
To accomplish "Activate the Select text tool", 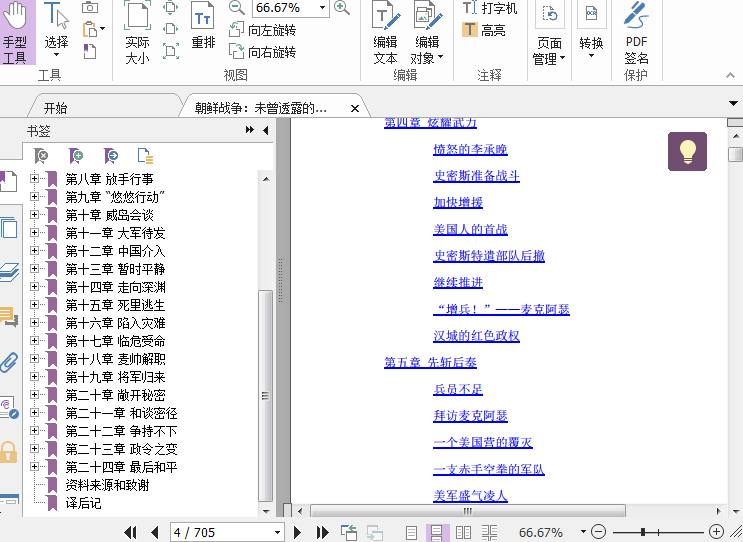I will pos(56,29).
